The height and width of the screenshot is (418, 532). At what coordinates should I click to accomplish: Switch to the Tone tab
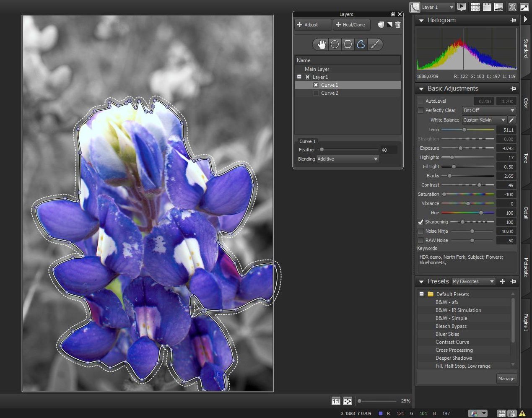click(x=526, y=158)
